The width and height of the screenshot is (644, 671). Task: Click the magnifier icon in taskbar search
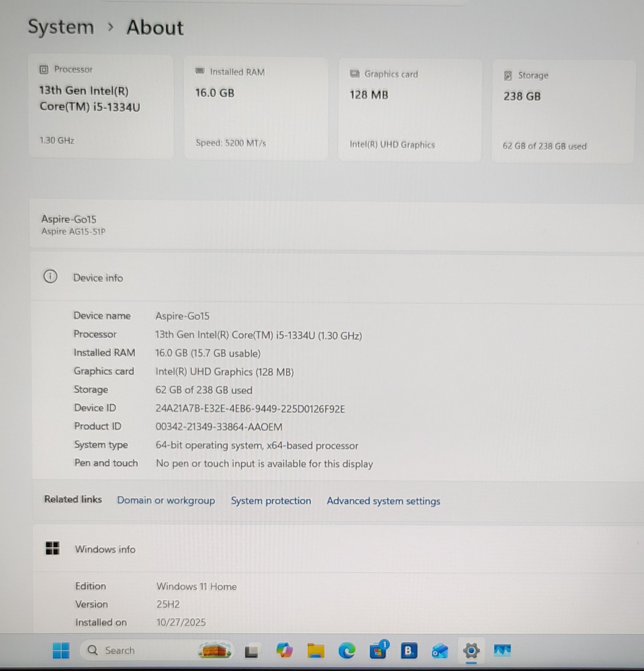tap(92, 650)
